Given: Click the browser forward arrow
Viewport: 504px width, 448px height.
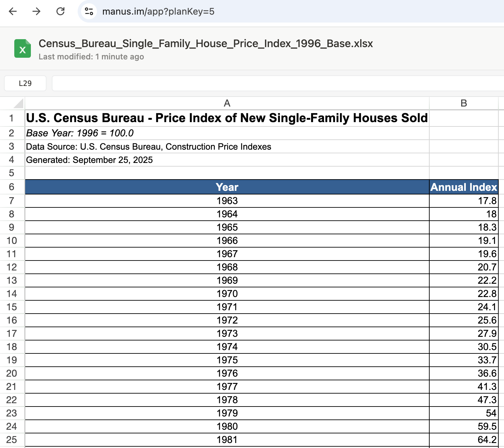Looking at the screenshot, I should 37,11.
